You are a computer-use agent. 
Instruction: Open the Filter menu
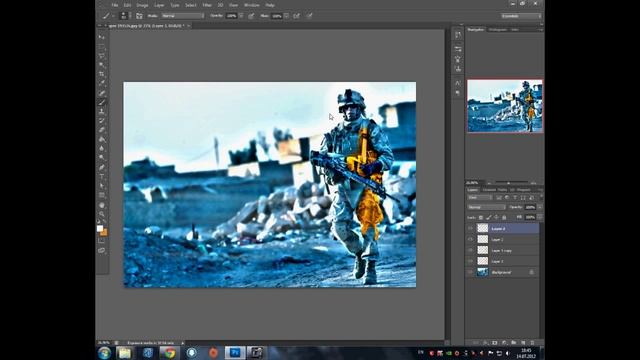coord(207,5)
